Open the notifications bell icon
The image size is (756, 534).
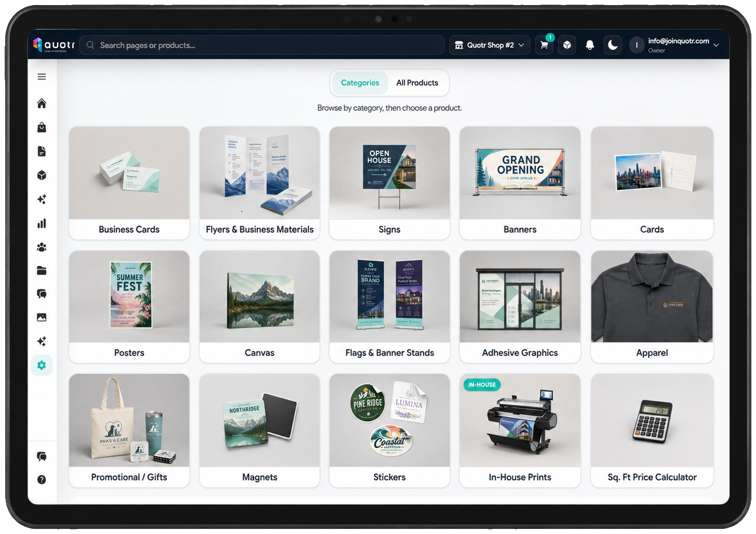(590, 45)
